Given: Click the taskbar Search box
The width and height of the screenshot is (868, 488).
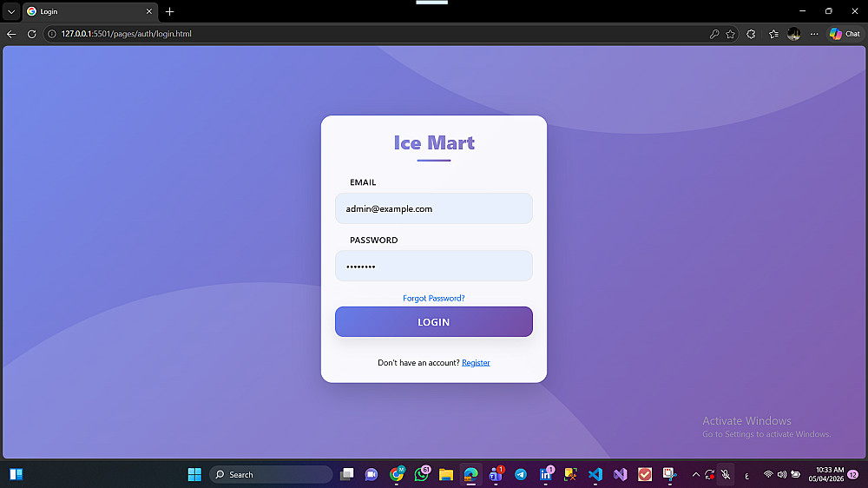Looking at the screenshot, I should tap(271, 474).
